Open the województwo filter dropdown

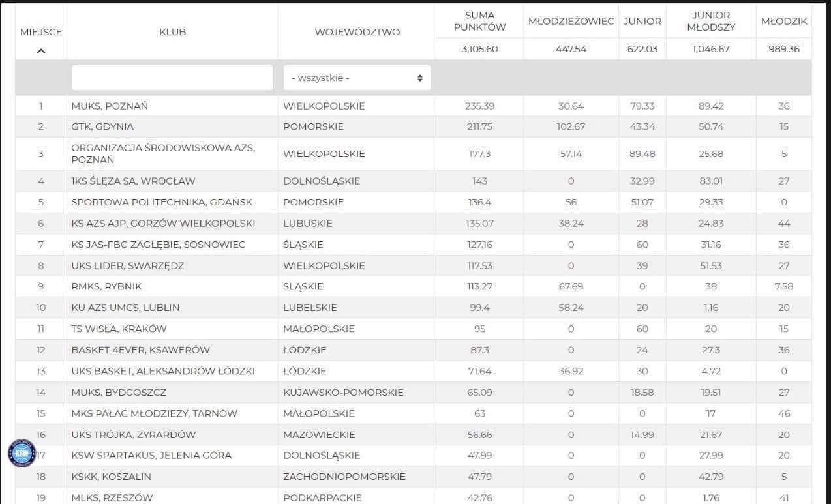[357, 78]
